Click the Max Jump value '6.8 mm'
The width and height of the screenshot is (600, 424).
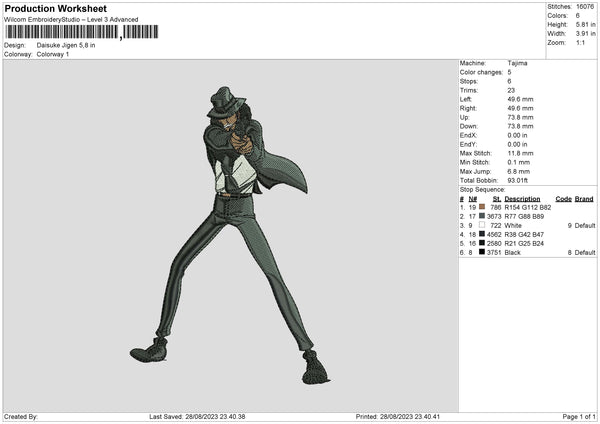coord(519,171)
